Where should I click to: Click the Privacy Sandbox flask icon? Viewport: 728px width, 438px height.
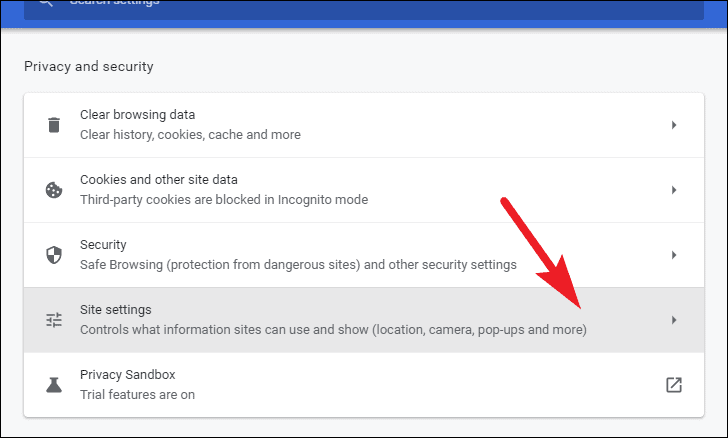(x=54, y=385)
